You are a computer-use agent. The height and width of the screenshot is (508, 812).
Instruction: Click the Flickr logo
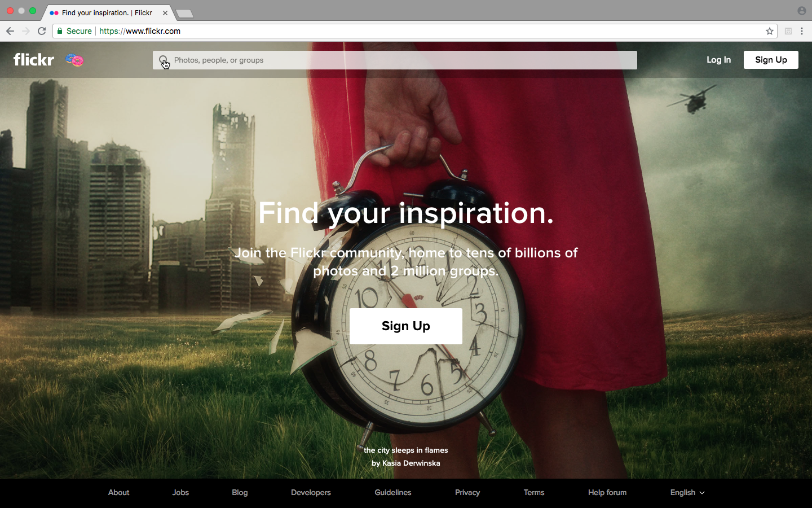[x=34, y=59]
